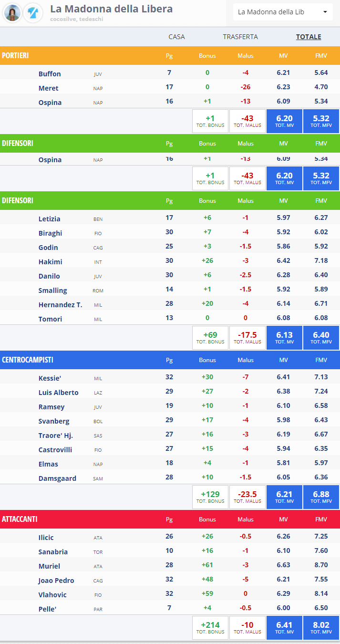
Task: Click the team jersey icon
Action: coord(33,13)
